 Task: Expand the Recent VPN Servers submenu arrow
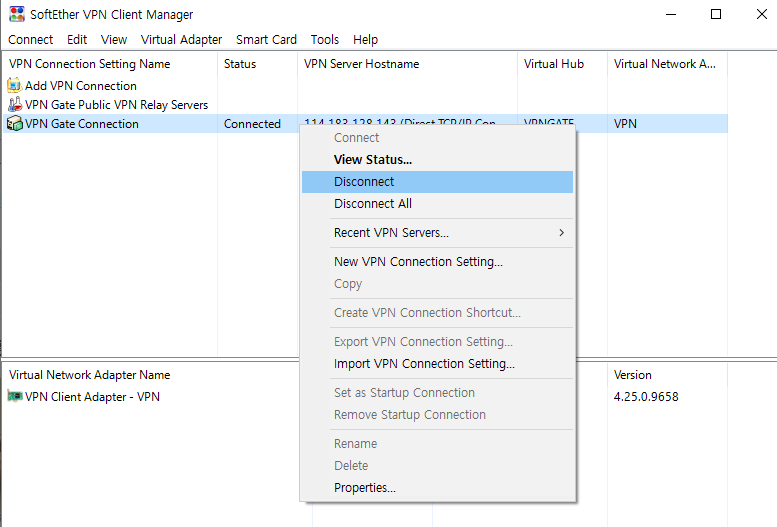pyautogui.click(x=561, y=233)
